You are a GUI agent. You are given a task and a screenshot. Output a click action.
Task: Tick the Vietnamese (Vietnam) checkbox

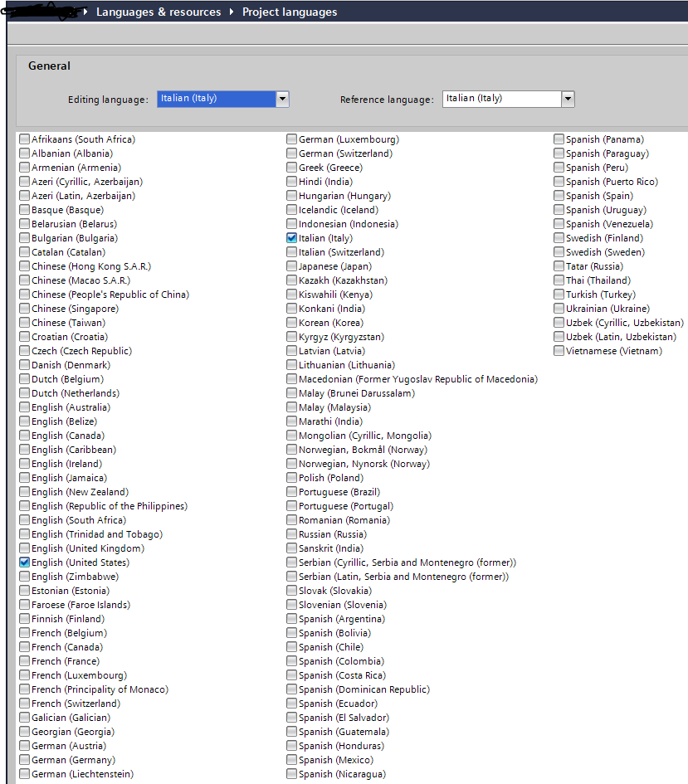coord(559,350)
